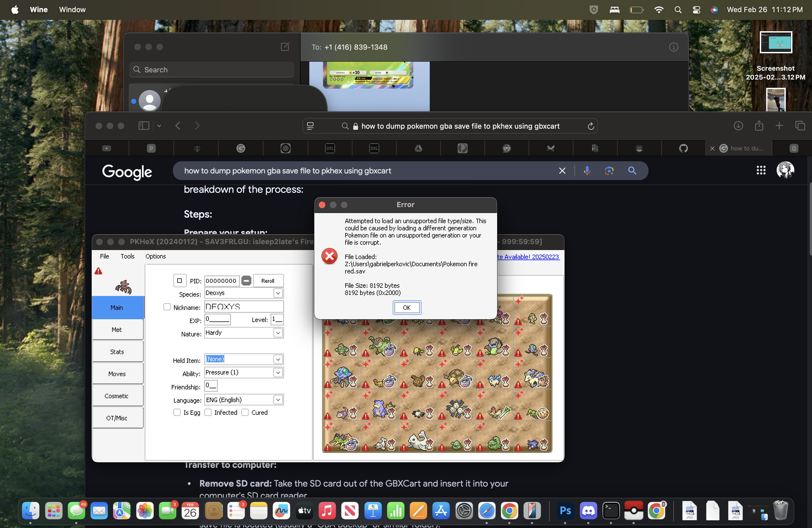Click the PID gender minus icon
Screen dimensions: 812x528
tap(246, 281)
